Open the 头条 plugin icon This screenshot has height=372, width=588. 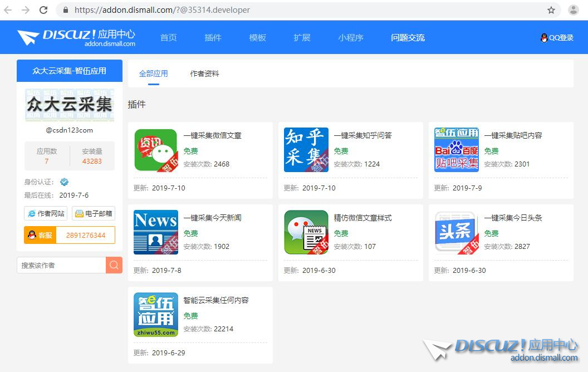point(457,233)
